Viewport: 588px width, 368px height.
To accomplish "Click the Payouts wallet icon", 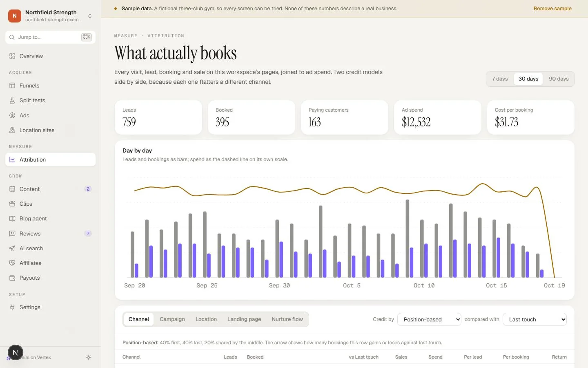I will click(x=12, y=278).
